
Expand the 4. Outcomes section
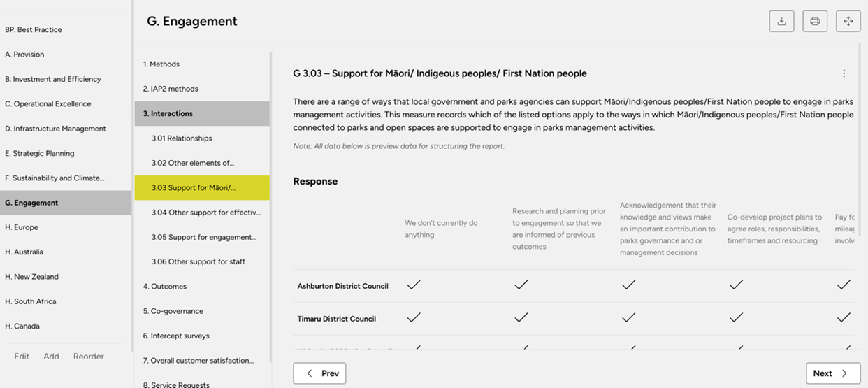165,286
